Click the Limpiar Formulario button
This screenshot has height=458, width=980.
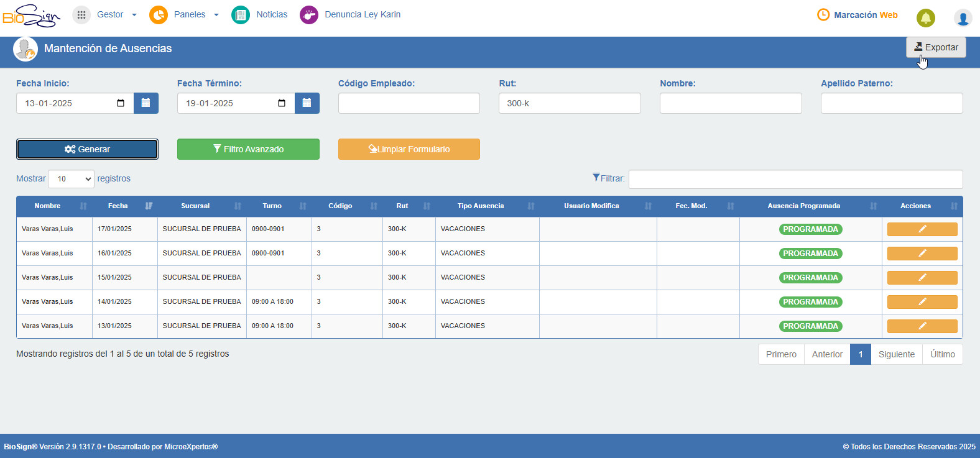click(x=409, y=149)
